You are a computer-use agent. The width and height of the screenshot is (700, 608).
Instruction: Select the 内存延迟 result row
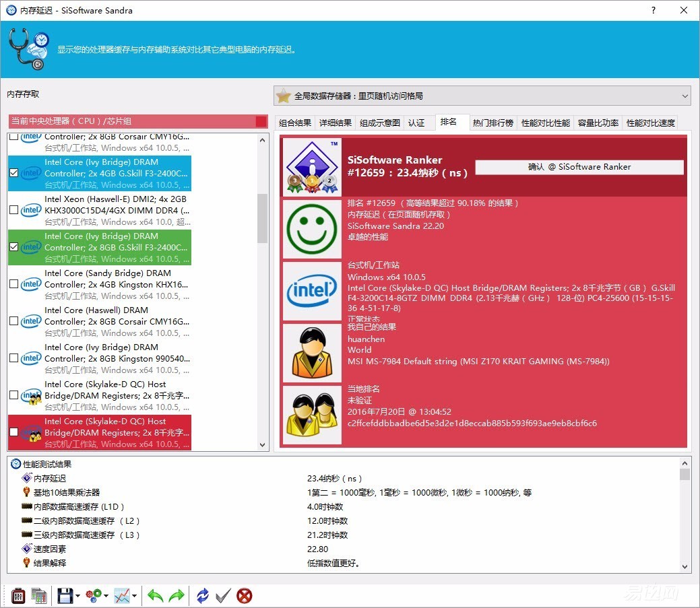coord(344,478)
